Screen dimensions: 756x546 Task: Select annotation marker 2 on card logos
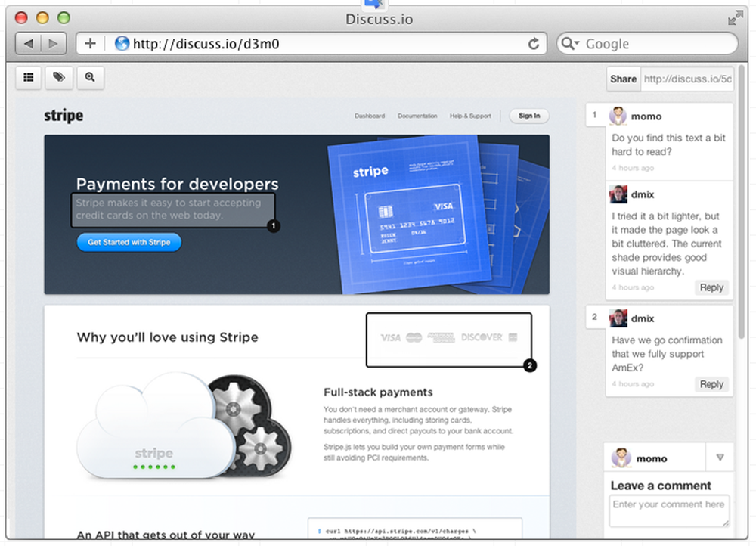[x=530, y=365]
